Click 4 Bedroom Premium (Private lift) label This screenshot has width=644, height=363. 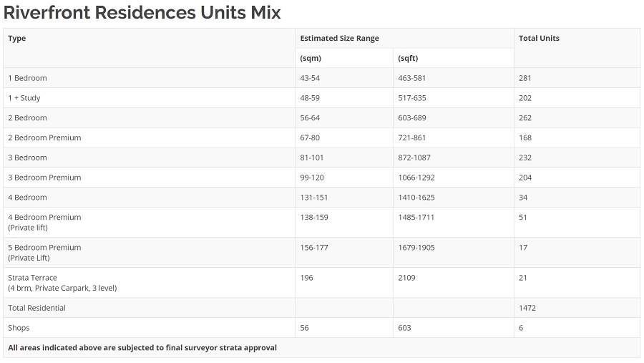tap(44, 222)
